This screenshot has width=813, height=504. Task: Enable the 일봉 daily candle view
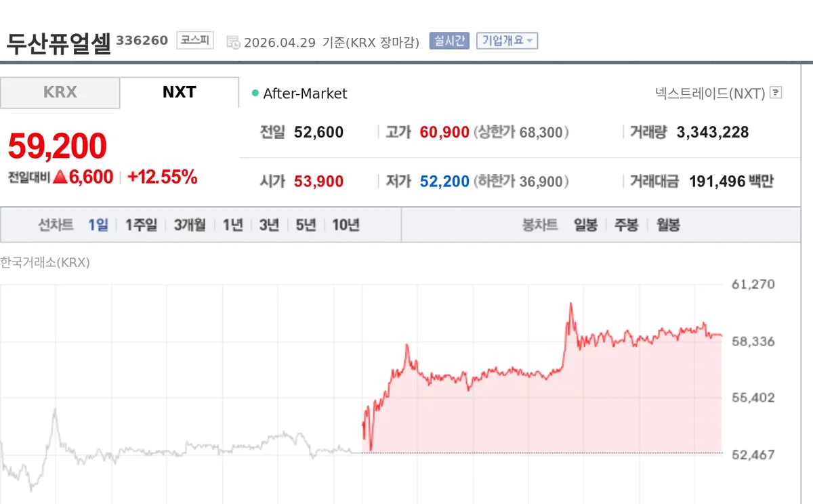tap(585, 224)
